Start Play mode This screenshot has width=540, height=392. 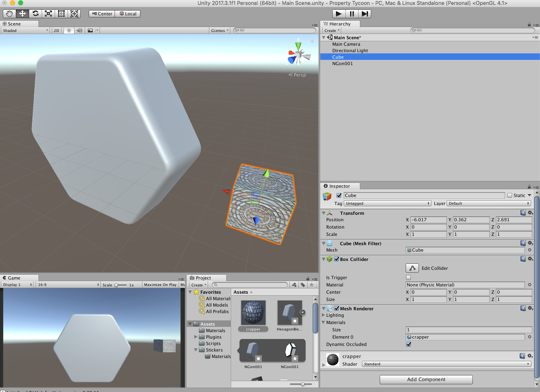coord(339,14)
